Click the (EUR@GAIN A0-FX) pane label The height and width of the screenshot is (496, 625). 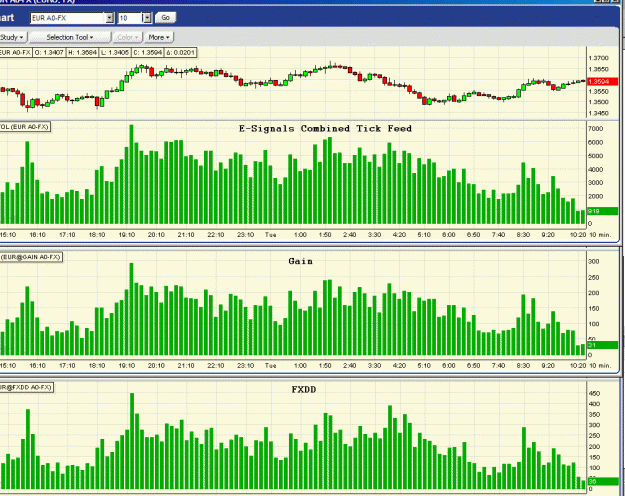click(x=31, y=257)
